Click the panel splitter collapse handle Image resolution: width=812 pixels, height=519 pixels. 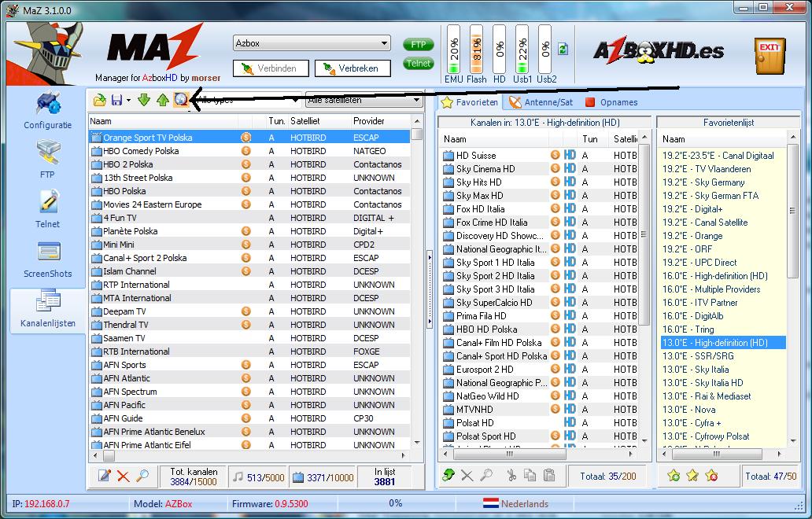click(x=430, y=289)
